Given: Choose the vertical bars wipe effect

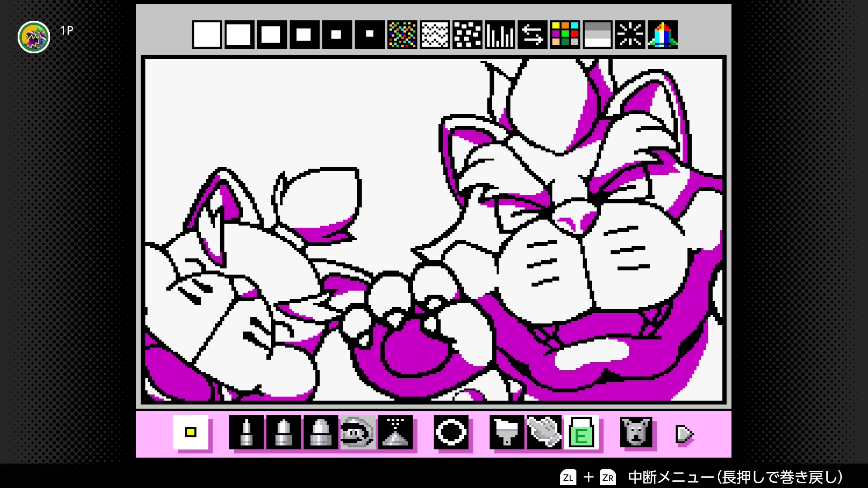Looking at the screenshot, I should [x=500, y=35].
